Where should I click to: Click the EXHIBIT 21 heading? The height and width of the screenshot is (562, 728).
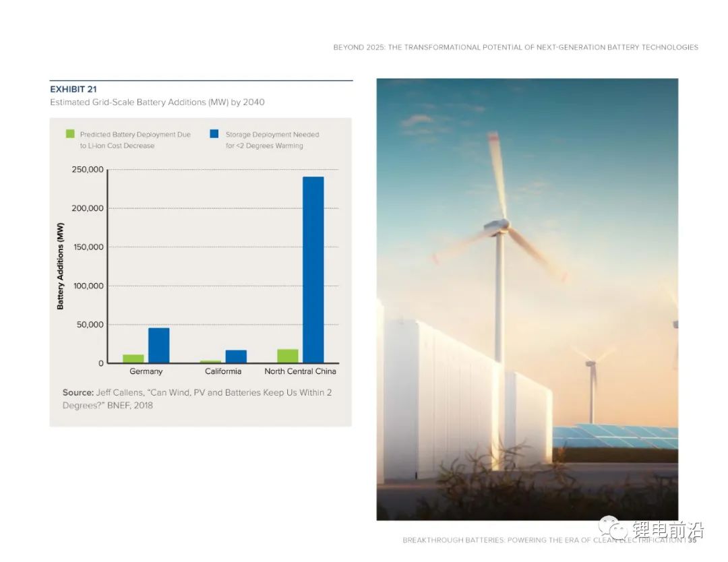73,89
